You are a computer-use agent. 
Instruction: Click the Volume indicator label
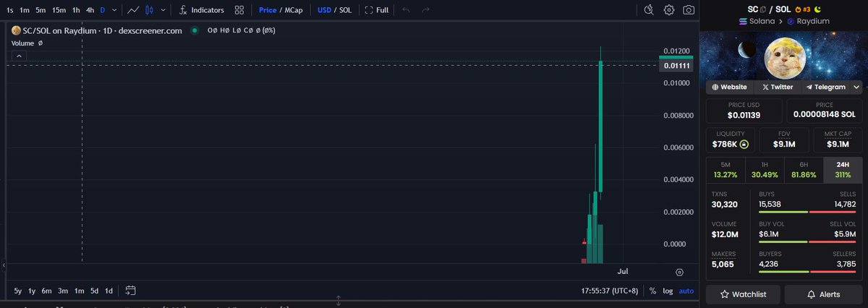coord(22,43)
